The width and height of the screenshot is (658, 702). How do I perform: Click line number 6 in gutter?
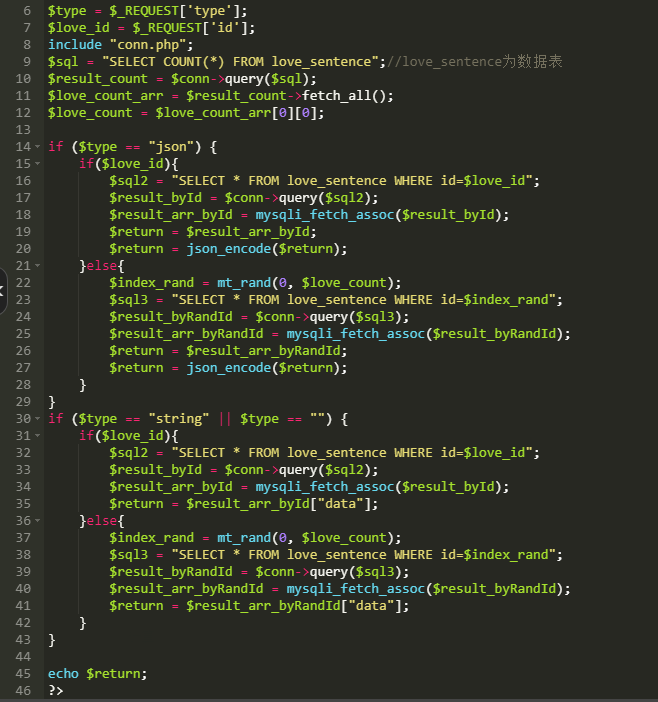pos(27,11)
